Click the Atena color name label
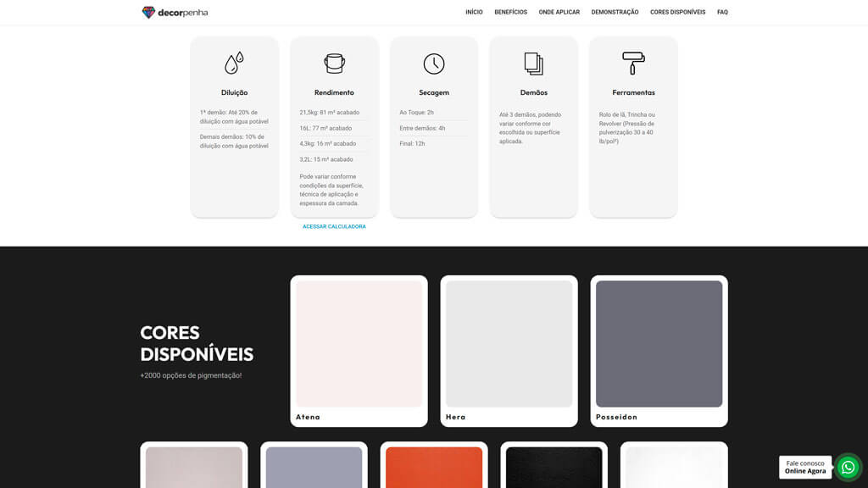 pyautogui.click(x=308, y=417)
